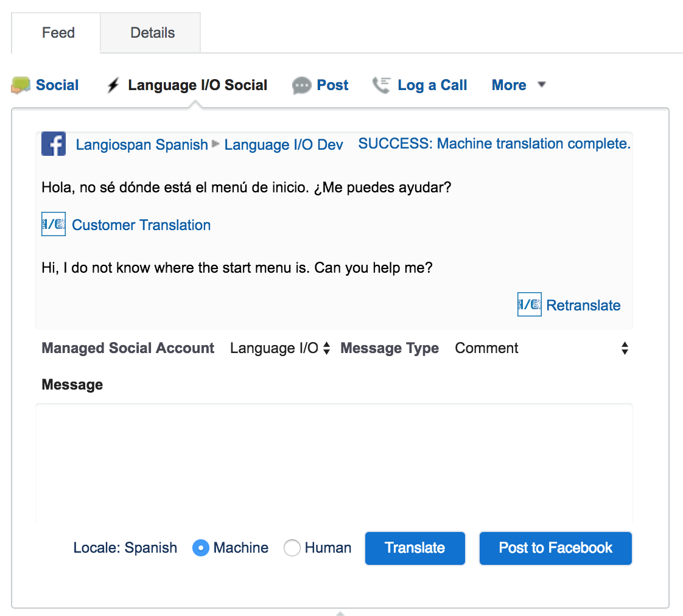
Task: Expand the More actions menu
Action: tap(518, 85)
